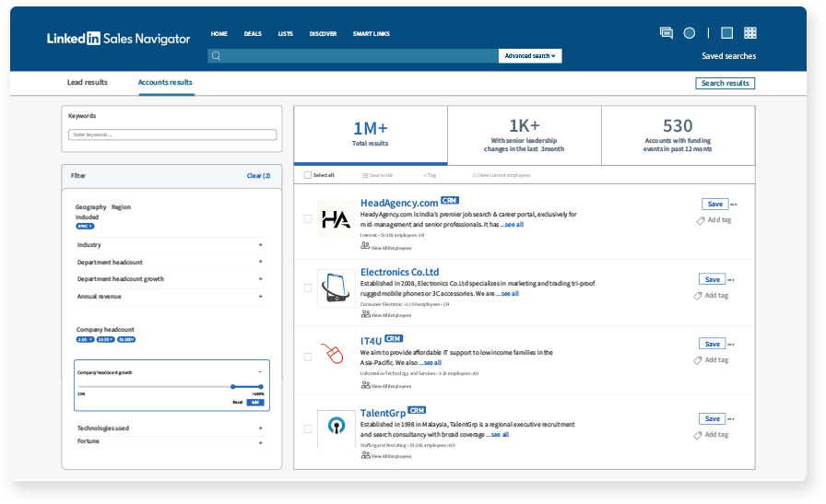This screenshot has height=504, width=826.
Task: Click Add tag icon for HeadAgency.com
Action: 700,220
